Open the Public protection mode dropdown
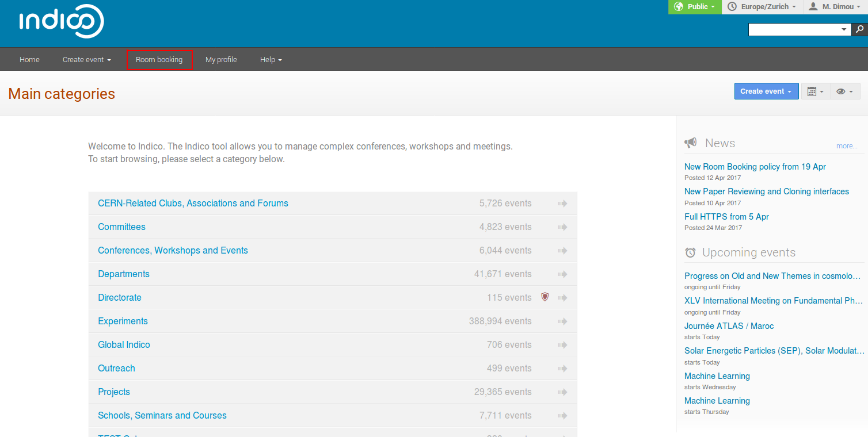868x437 pixels. click(695, 7)
